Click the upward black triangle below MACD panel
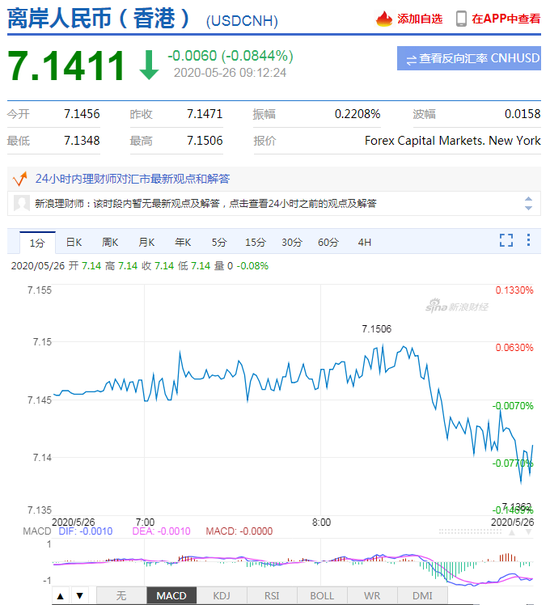Image resolution: width=550 pixels, height=605 pixels. pos(61,596)
